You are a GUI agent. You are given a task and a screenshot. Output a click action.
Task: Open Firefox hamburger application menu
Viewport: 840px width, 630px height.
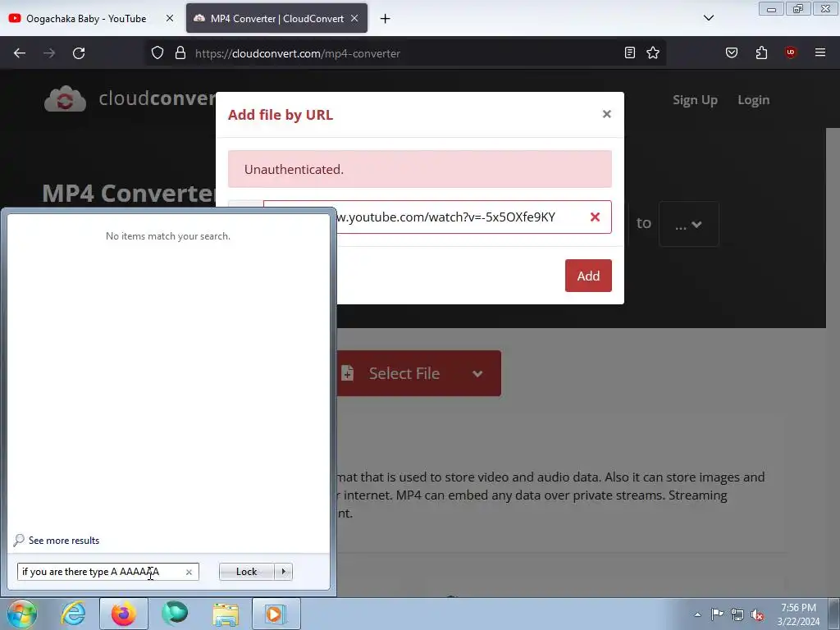coord(820,52)
